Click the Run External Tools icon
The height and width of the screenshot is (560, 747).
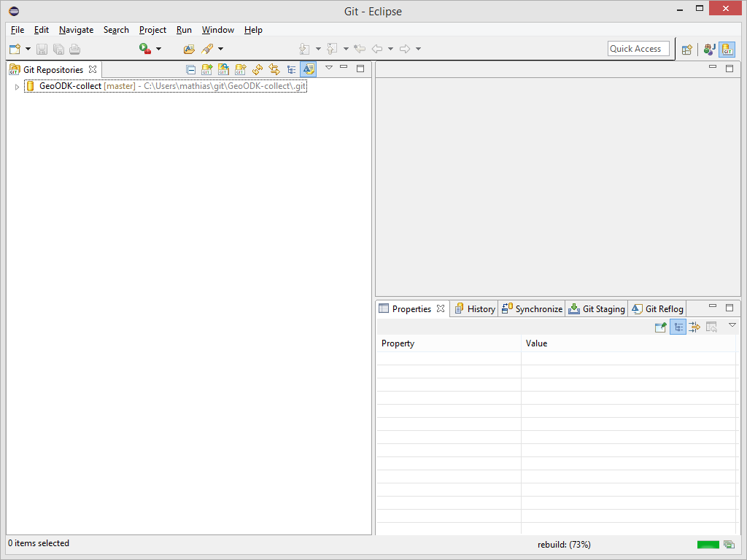click(145, 49)
